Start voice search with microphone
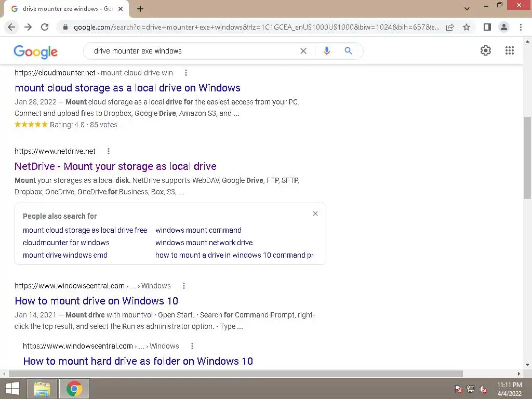This screenshot has height=399, width=532. (327, 51)
